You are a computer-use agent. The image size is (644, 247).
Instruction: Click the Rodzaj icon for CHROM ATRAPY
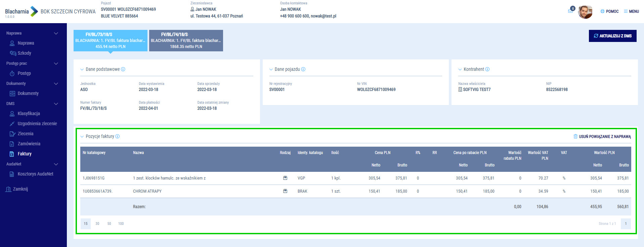(285, 191)
